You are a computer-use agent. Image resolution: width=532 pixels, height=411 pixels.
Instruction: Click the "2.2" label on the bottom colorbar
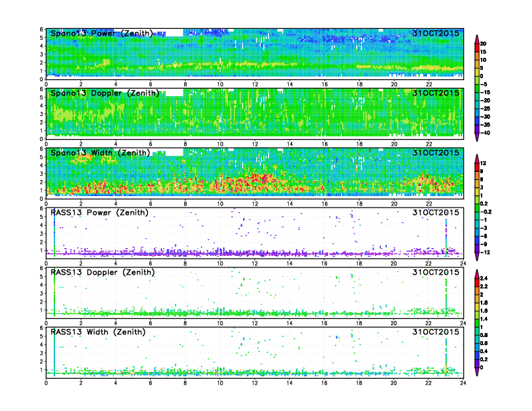tap(484, 287)
